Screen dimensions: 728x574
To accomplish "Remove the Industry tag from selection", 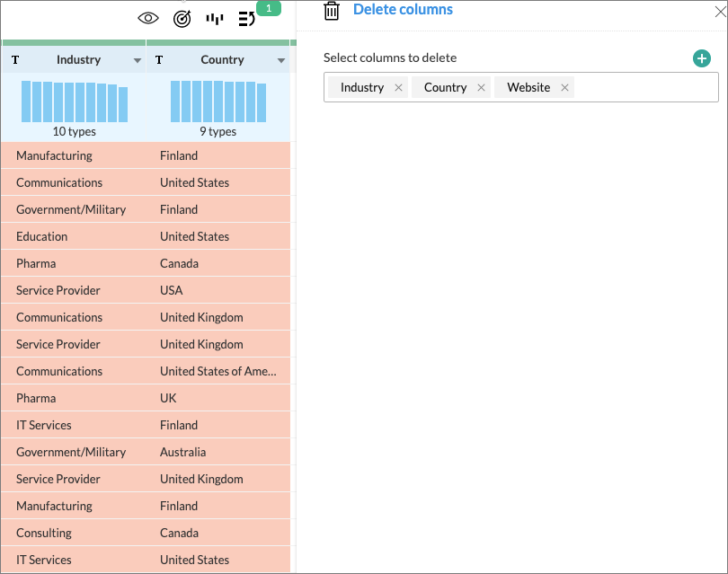I will [x=398, y=88].
